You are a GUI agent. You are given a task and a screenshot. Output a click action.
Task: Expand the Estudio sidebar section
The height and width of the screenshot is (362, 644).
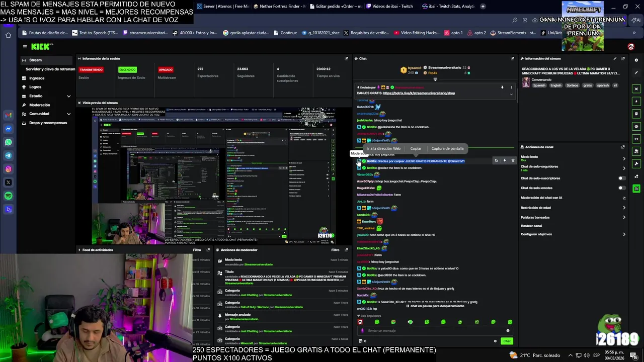pyautogui.click(x=68, y=96)
